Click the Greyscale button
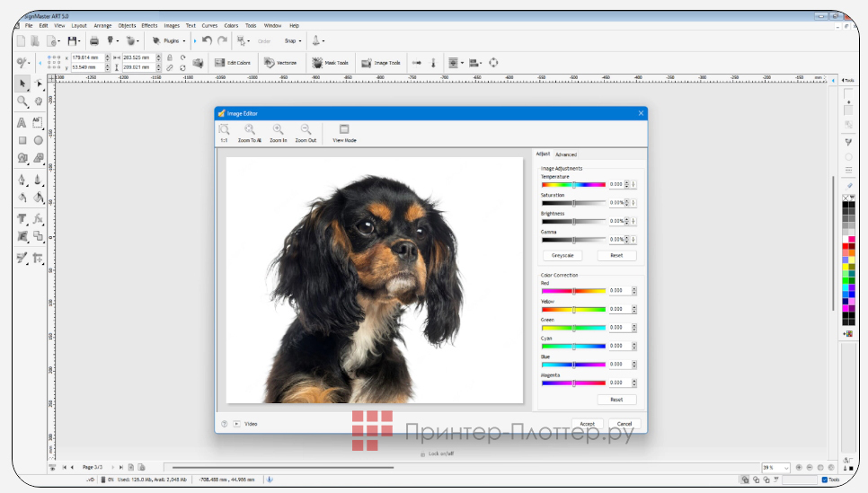This screenshot has width=868, height=493. coord(562,256)
